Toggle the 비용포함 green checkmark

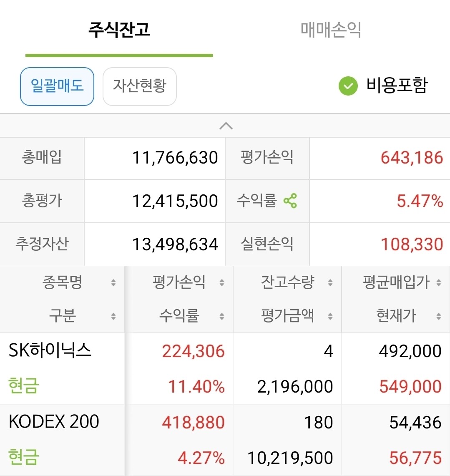tap(348, 86)
